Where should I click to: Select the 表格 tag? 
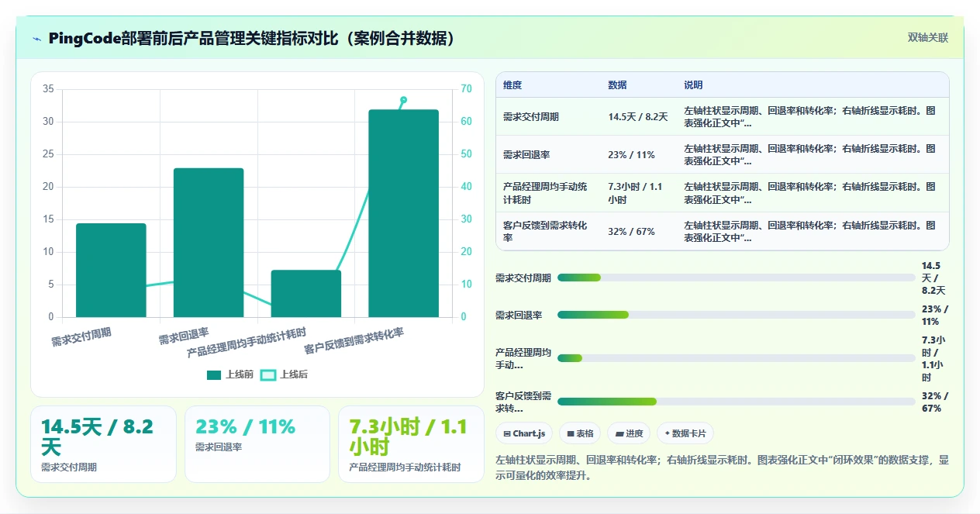[580, 433]
